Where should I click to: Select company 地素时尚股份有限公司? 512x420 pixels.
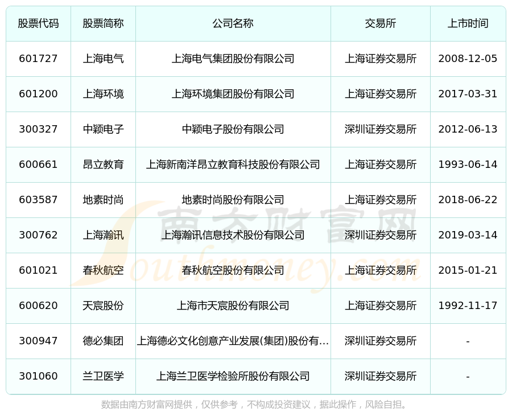[233, 200]
